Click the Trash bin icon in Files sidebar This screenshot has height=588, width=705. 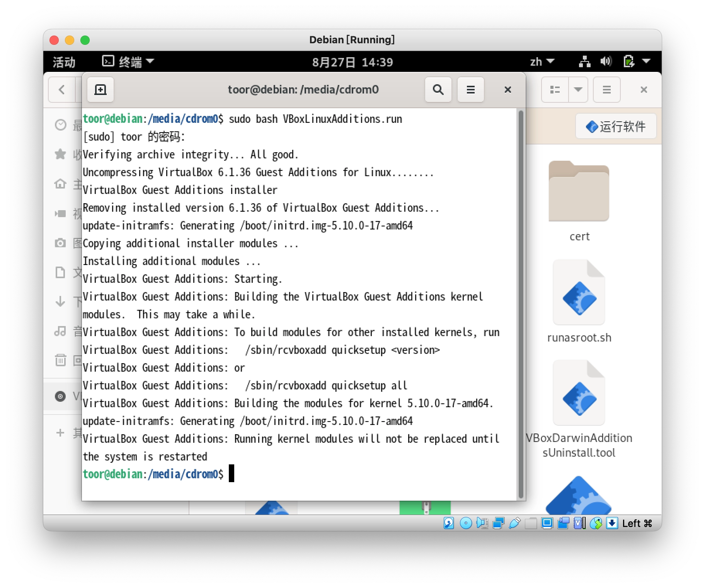(60, 360)
